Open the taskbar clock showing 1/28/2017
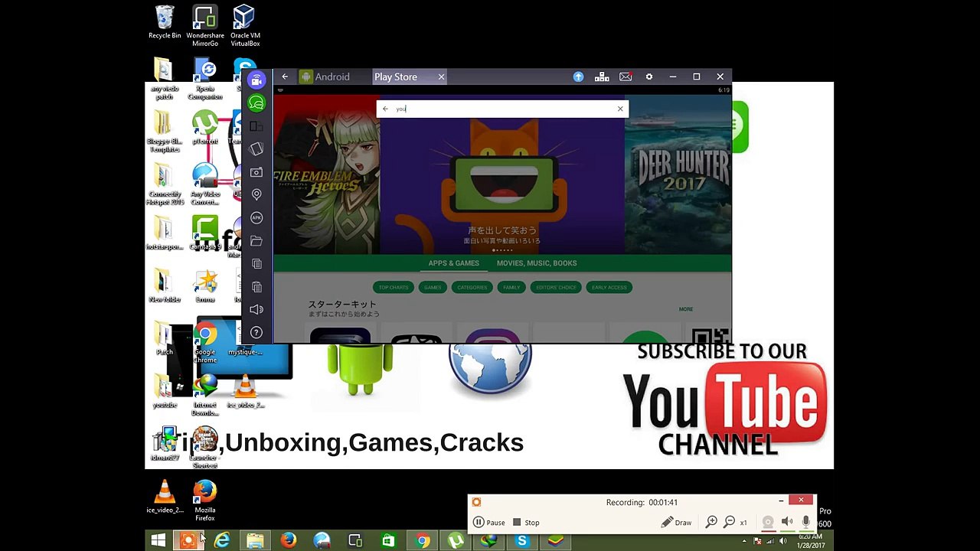Viewport: 980px width, 551px height. tap(810, 541)
